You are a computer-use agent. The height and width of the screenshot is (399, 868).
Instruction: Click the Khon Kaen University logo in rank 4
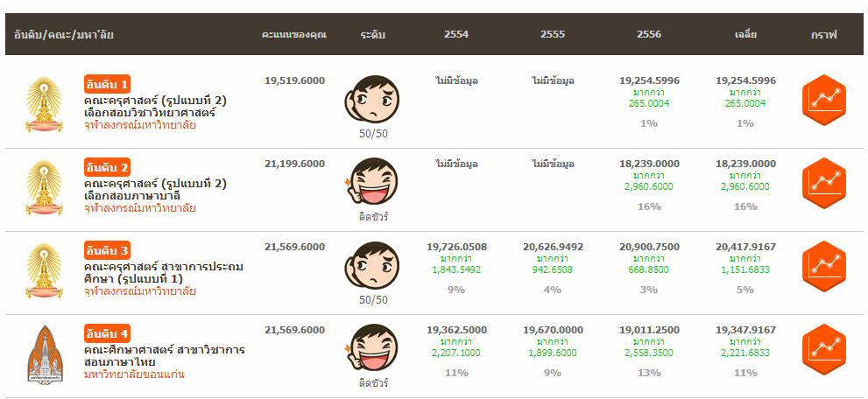tap(44, 353)
